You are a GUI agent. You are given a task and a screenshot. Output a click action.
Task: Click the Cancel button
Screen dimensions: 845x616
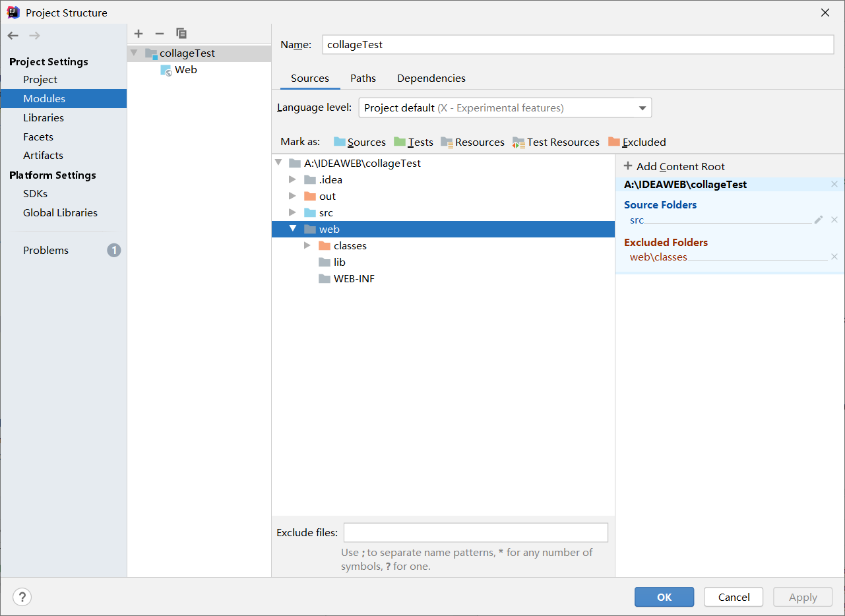coord(734,597)
